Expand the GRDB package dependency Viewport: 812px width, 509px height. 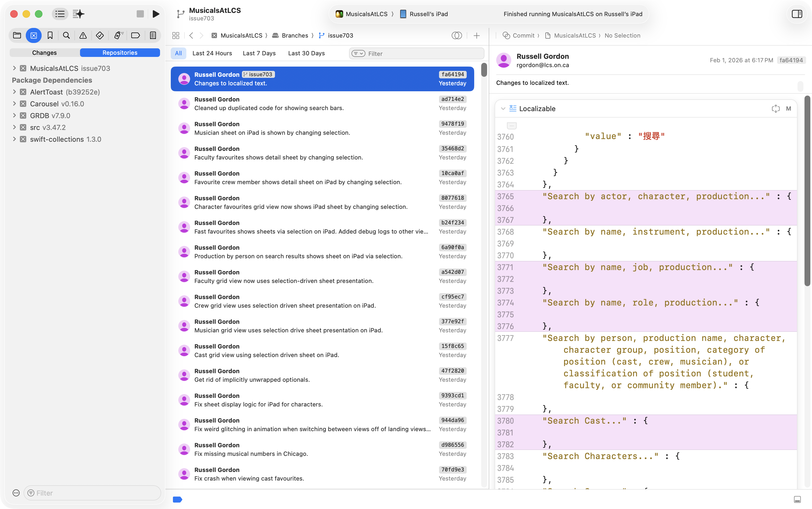point(14,115)
